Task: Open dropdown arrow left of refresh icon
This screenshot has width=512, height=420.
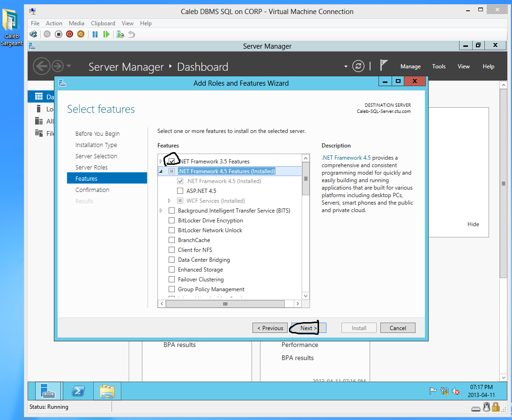Action: pos(346,66)
